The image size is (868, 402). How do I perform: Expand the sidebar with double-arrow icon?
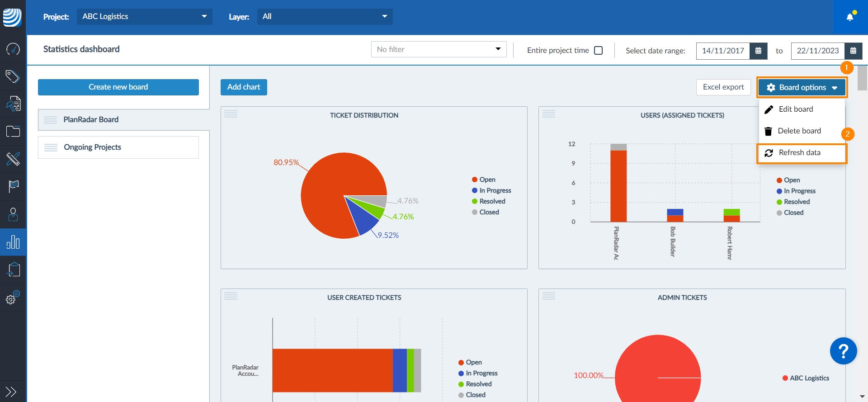[x=11, y=392]
